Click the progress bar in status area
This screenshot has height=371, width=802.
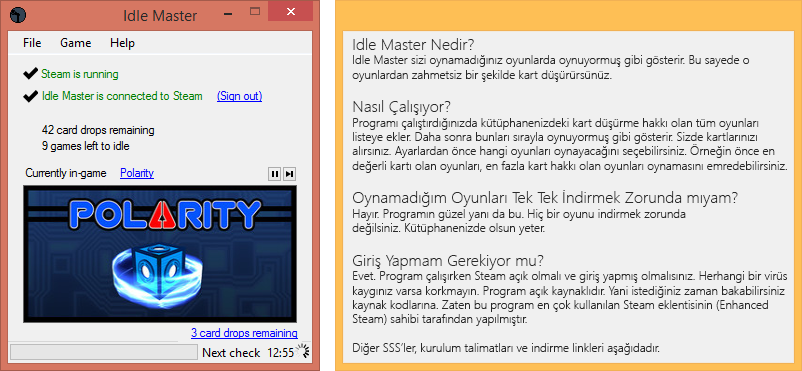103,352
